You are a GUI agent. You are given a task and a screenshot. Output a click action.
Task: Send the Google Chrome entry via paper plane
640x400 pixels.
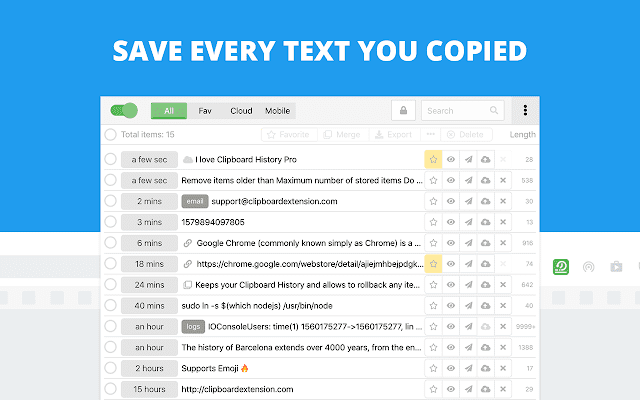tap(468, 243)
